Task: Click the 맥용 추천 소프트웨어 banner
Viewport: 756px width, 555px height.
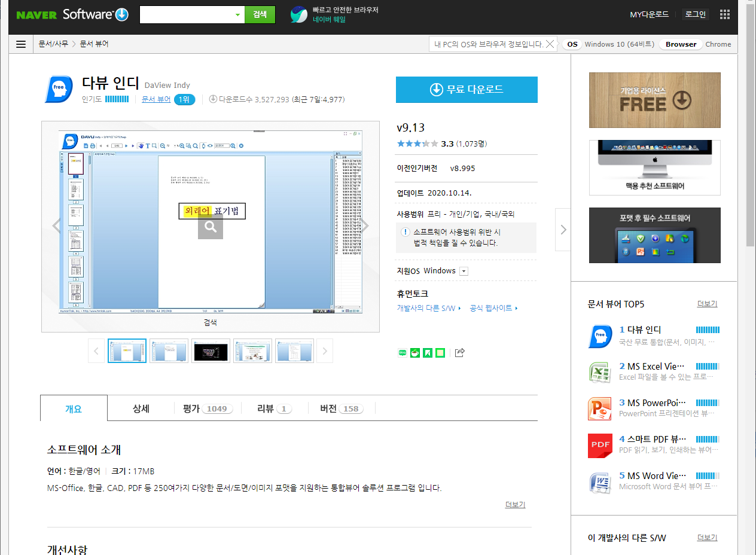Action: 655,167
